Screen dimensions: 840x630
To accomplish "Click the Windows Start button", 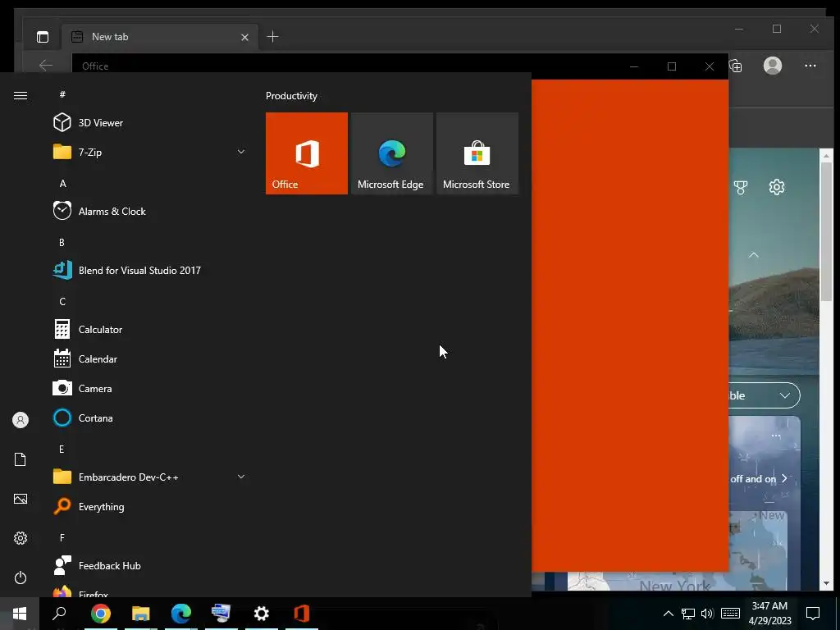I will (x=20, y=614).
